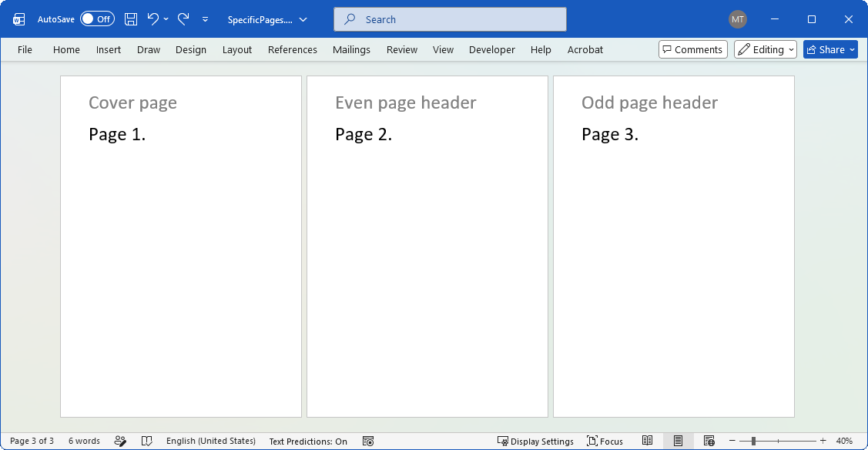Viewport: 868px width, 450px height.
Task: Open the Mailings tab
Action: (351, 50)
